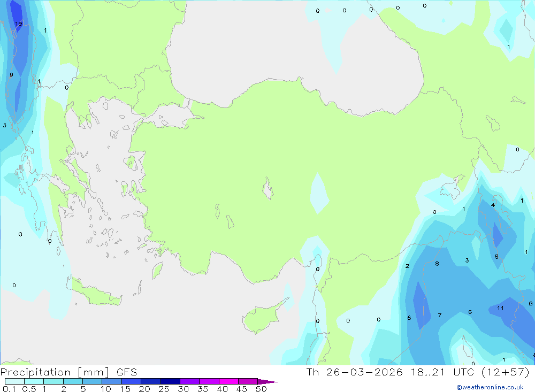Click the magenta 40 mm legend swatch

(x=228, y=381)
